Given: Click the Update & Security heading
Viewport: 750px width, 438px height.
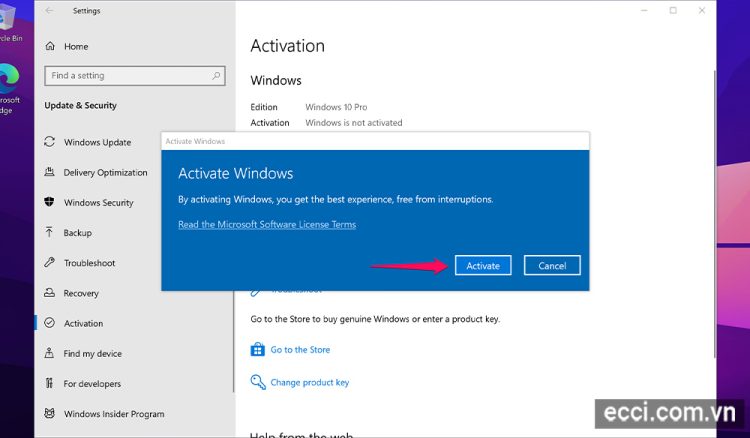Looking at the screenshot, I should pyautogui.click(x=80, y=105).
